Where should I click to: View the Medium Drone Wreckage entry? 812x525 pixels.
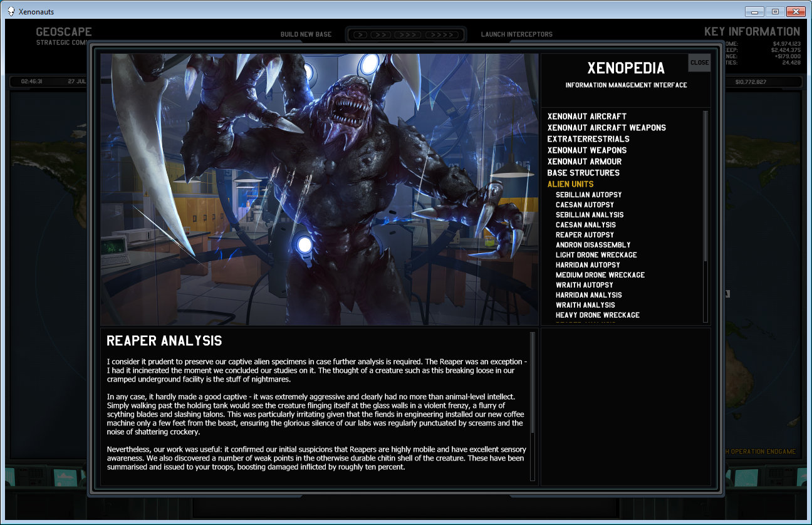click(600, 275)
